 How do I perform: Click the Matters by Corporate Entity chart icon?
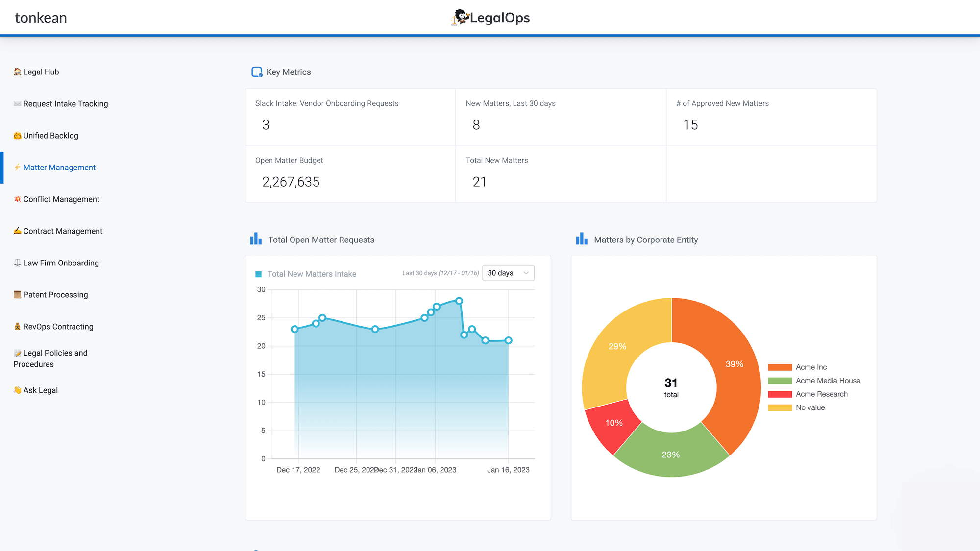pos(581,239)
